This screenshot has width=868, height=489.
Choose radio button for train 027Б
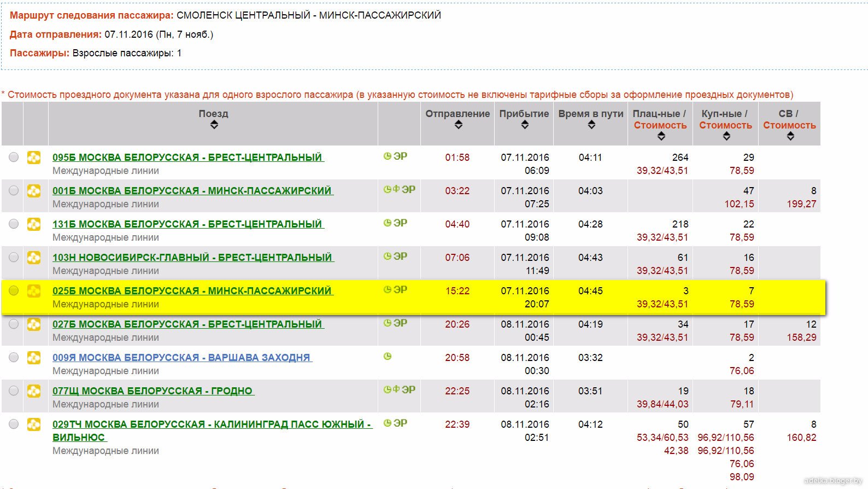point(13,324)
